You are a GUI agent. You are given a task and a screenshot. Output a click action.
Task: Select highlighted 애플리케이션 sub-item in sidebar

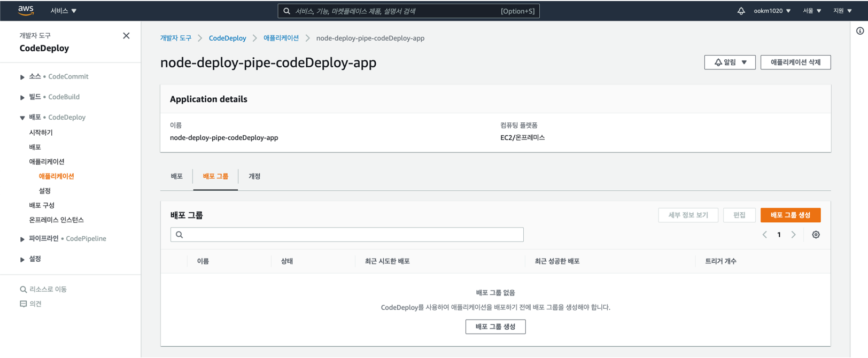pos(56,176)
